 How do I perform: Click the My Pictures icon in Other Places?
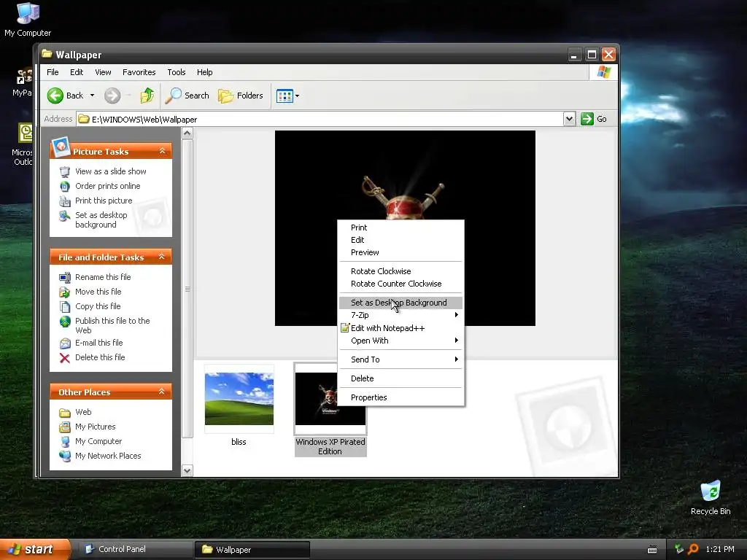[65, 427]
